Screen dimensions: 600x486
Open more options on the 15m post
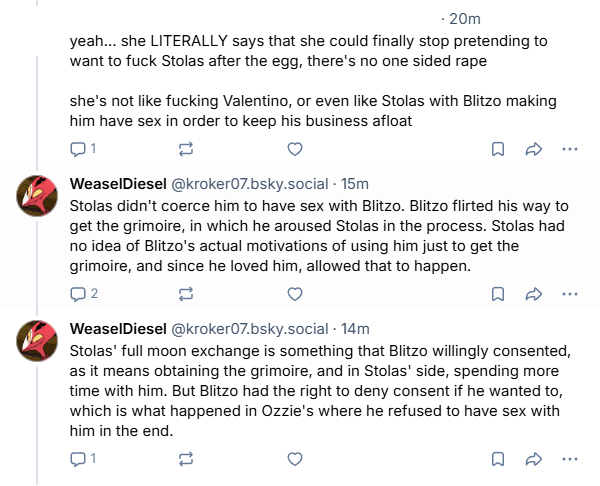(570, 294)
